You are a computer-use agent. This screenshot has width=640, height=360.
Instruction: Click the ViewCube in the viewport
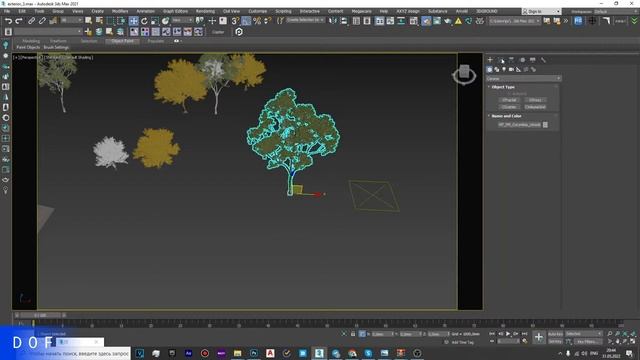coord(464,73)
